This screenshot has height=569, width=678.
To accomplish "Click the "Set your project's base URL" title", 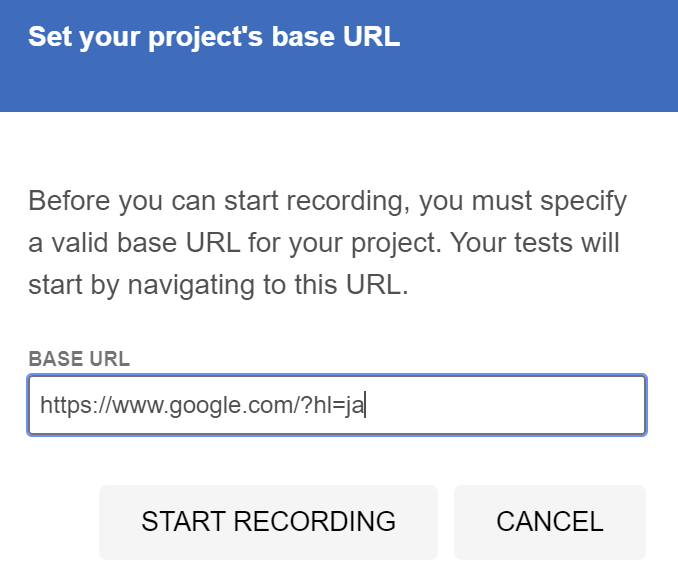I will (x=214, y=38).
